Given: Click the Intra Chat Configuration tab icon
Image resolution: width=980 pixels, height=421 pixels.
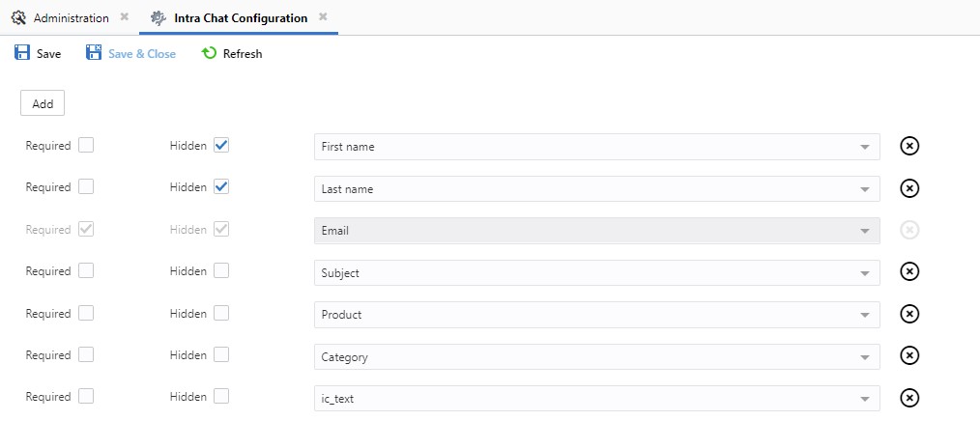Looking at the screenshot, I should coord(159,18).
